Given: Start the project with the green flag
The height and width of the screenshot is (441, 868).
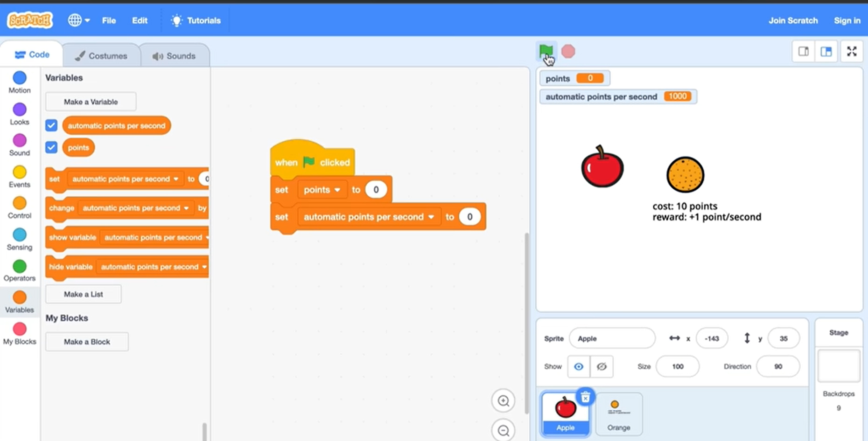Looking at the screenshot, I should pyautogui.click(x=546, y=51).
